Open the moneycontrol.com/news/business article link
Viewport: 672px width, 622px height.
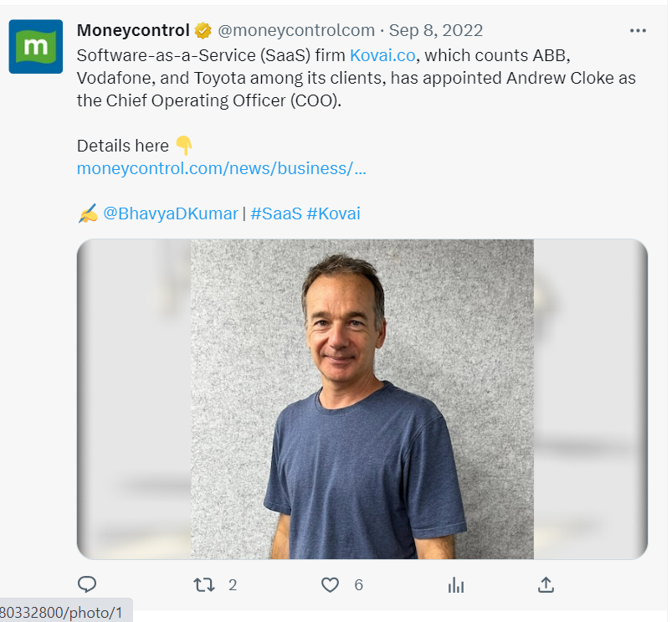(x=221, y=168)
